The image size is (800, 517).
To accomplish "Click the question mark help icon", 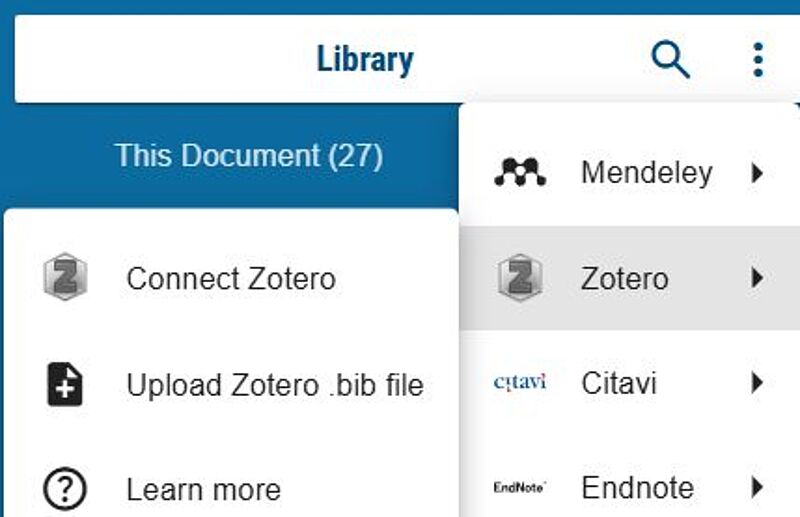I will pos(66,490).
